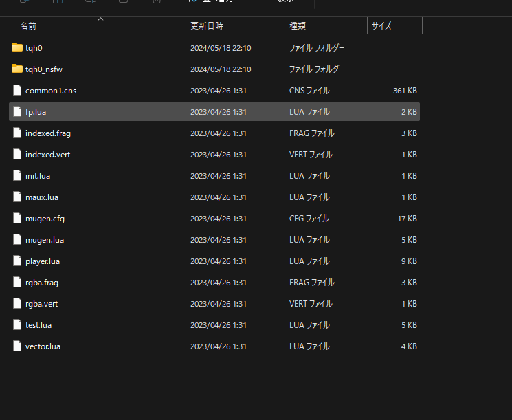Select the player.lua file name
512x420 pixels.
point(43,261)
